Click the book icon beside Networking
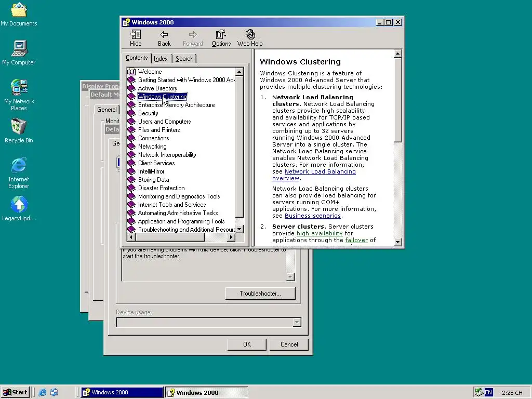Image resolution: width=532 pixels, height=399 pixels. [131, 147]
